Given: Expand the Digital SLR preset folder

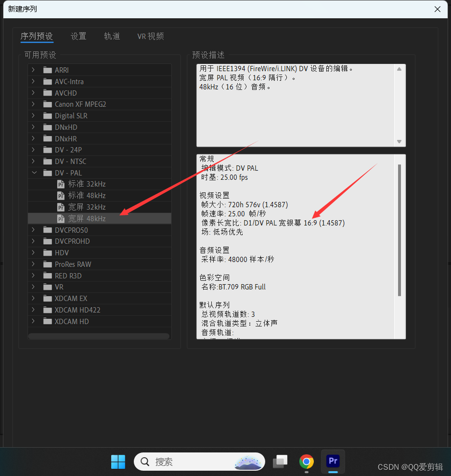Looking at the screenshot, I should 33,116.
